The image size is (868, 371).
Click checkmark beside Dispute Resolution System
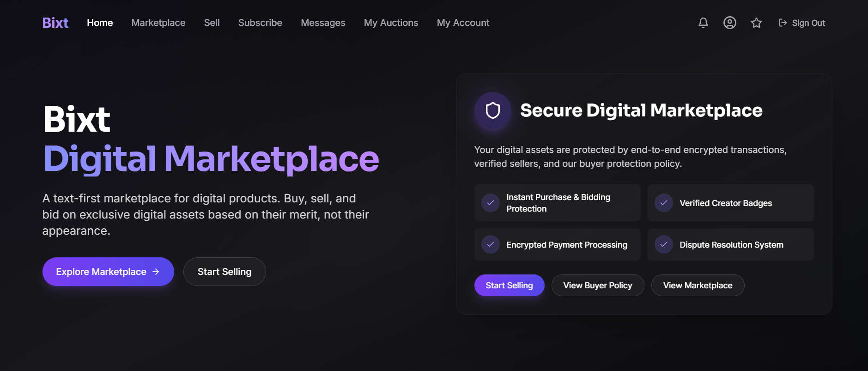[664, 244]
